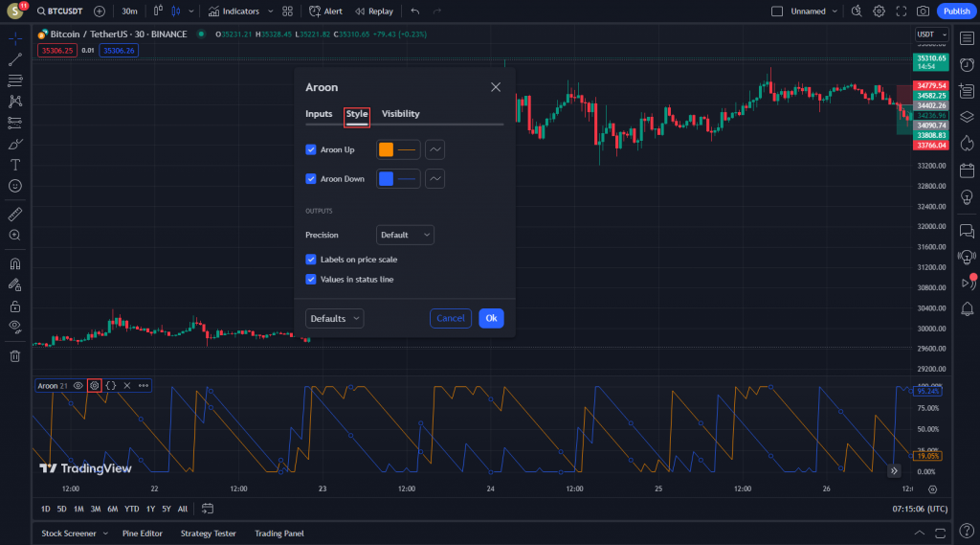Uncheck the Aroon Up checkbox
This screenshot has width=980, height=545.
(311, 149)
